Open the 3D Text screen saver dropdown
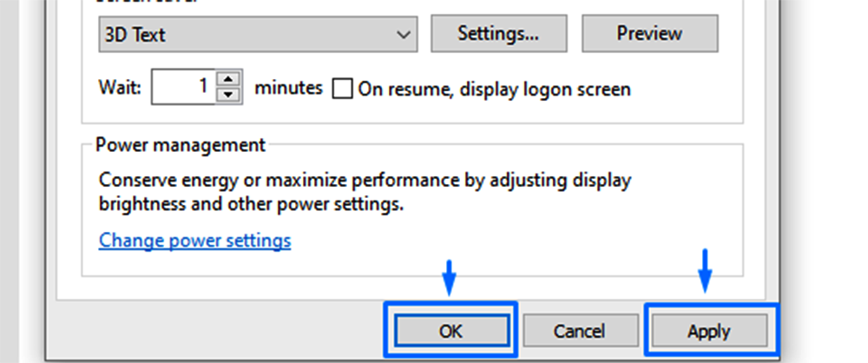Viewport: 868px width, 363px height. click(258, 35)
